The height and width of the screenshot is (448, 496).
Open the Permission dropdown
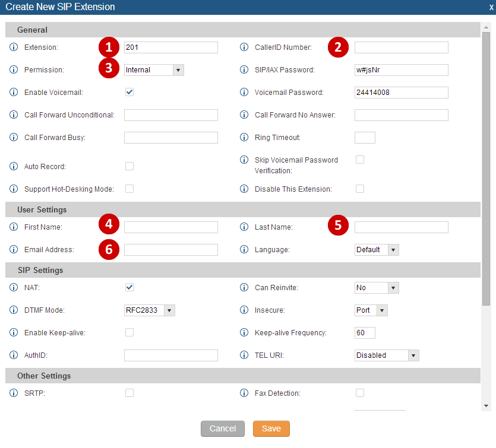click(x=154, y=70)
